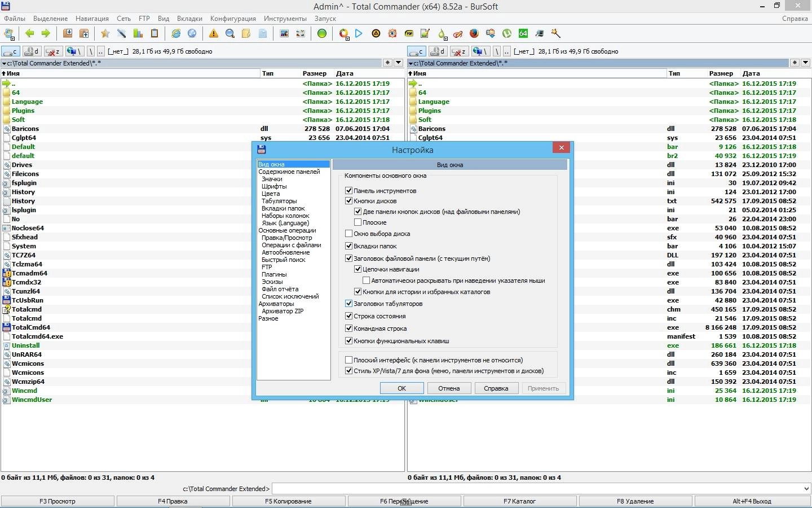This screenshot has width=812, height=508.
Task: Click 'F8 Удаление' function button
Action: pos(636,501)
